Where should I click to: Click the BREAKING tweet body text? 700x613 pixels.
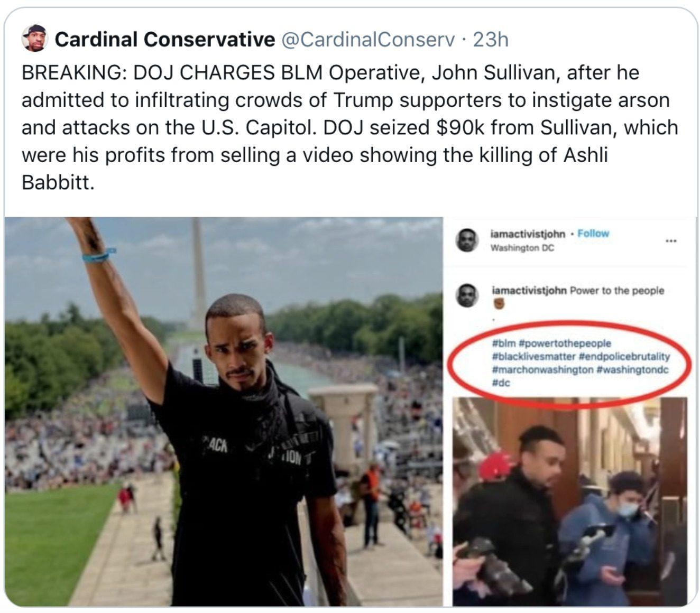pyautogui.click(x=349, y=127)
